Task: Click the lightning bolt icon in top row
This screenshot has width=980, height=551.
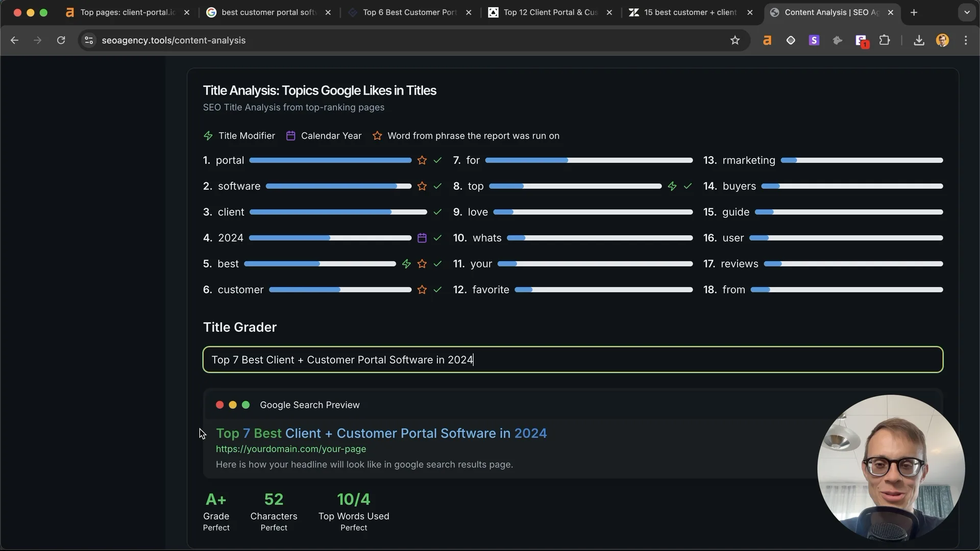Action: pos(672,186)
